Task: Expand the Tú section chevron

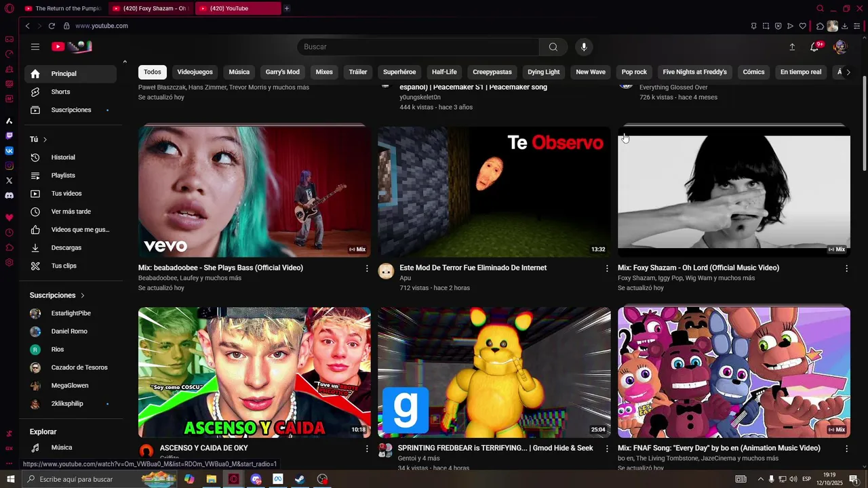Action: tap(45, 140)
